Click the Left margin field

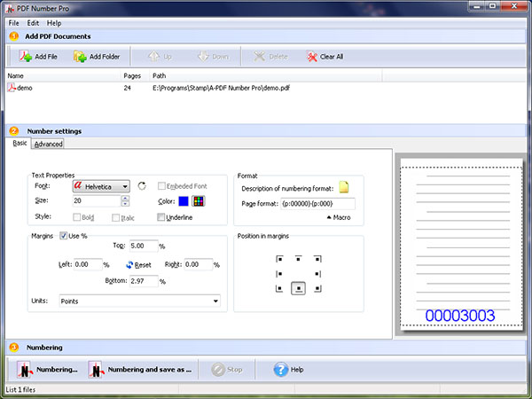(88, 264)
